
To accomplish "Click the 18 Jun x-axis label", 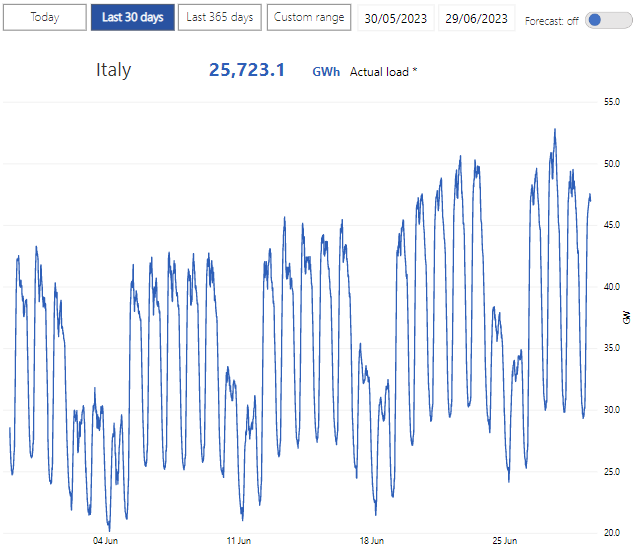I will (372, 541).
